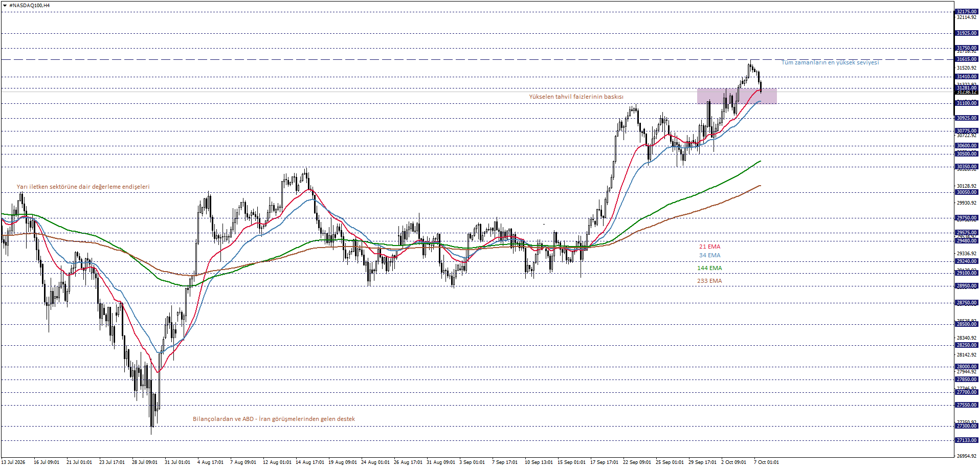Click the 28750.00 price level tag
This screenshot has height=468, width=980.
967,303
